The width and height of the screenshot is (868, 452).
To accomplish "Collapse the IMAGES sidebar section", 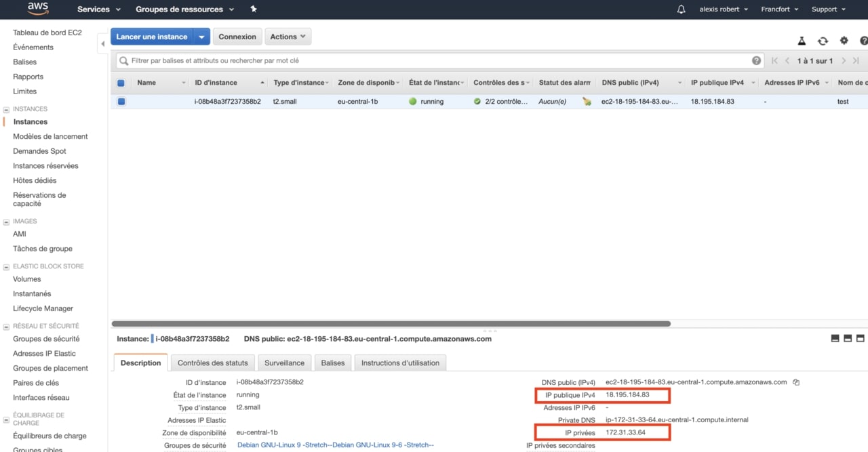I will pyautogui.click(x=6, y=222).
